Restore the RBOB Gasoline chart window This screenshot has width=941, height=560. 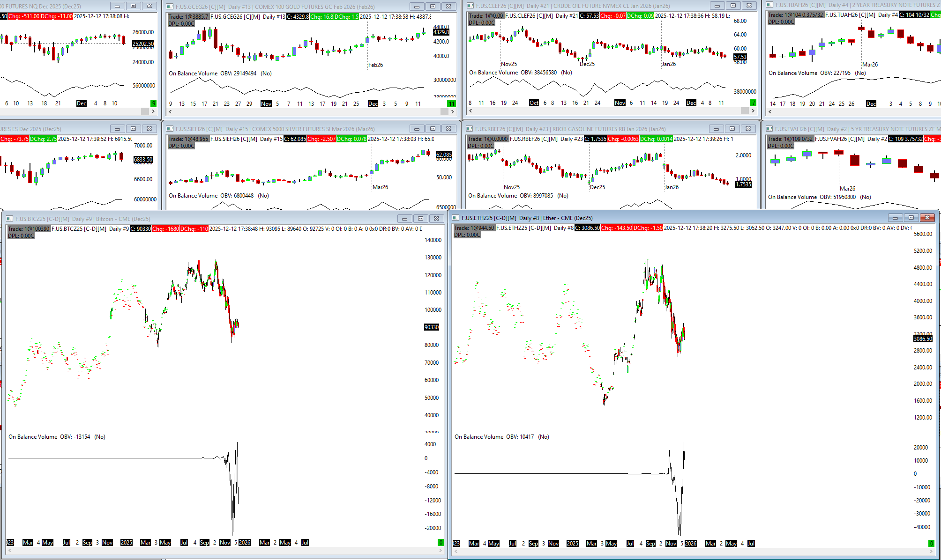tap(732, 129)
